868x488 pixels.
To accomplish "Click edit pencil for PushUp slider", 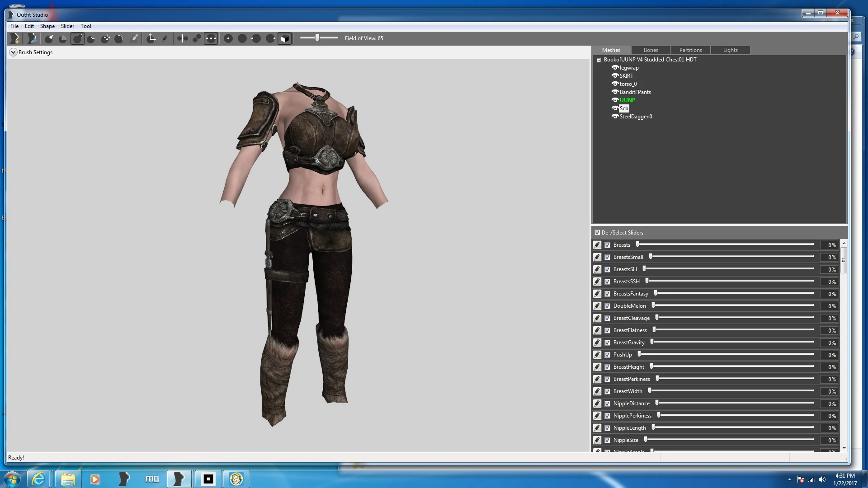I will click(597, 355).
